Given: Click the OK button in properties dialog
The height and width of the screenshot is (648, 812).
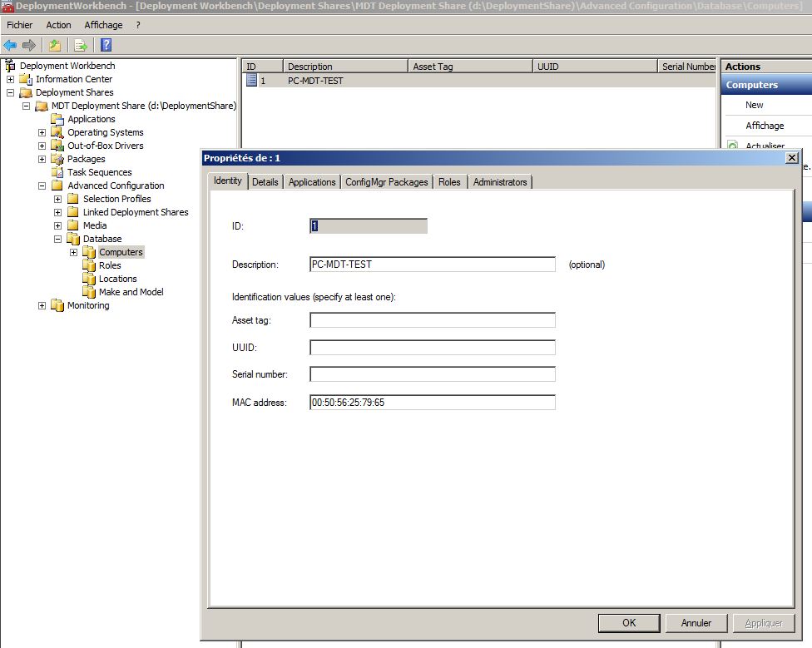Looking at the screenshot, I should click(x=629, y=623).
